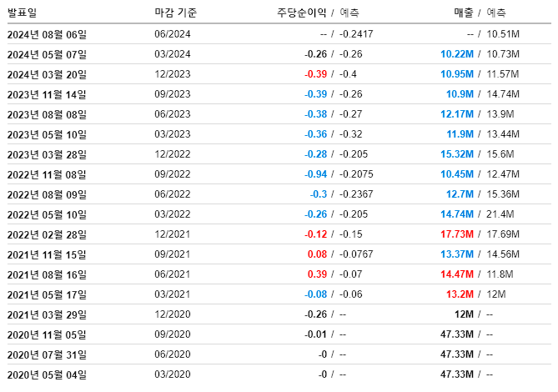Click the 마감 기준 column header
Image resolution: width=558 pixels, height=392 pixels.
175,13
